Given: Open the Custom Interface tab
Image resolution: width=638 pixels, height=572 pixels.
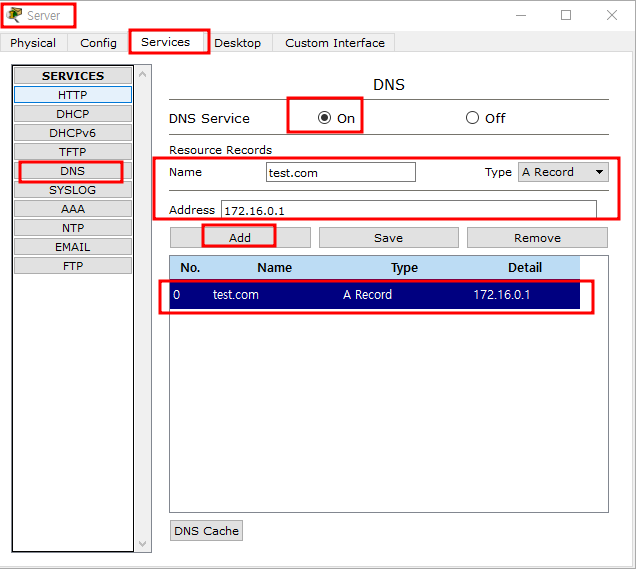Looking at the screenshot, I should [334, 43].
